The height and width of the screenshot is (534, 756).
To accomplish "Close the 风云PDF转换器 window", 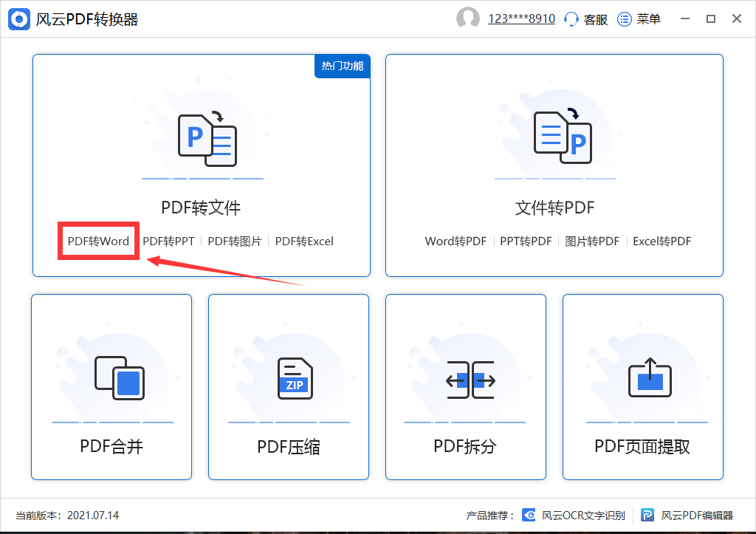I will click(737, 18).
